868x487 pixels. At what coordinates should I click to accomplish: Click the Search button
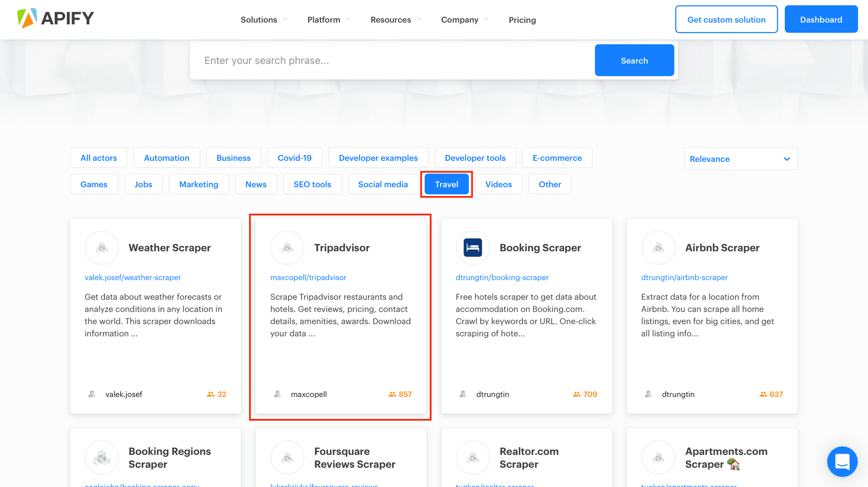coord(634,60)
